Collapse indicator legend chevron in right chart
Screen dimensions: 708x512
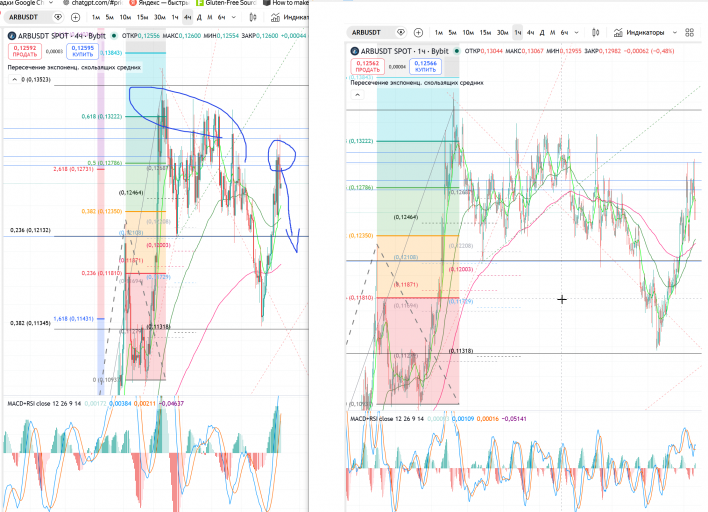click(x=357, y=95)
